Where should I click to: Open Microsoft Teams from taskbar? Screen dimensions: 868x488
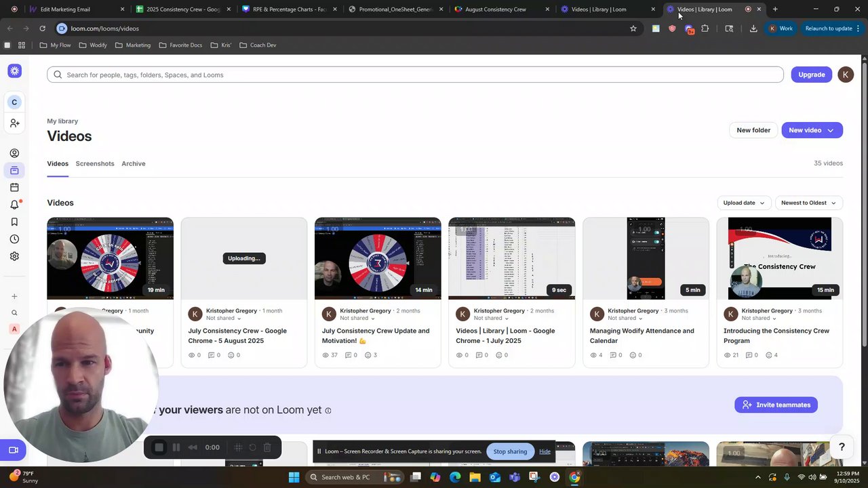click(x=515, y=477)
